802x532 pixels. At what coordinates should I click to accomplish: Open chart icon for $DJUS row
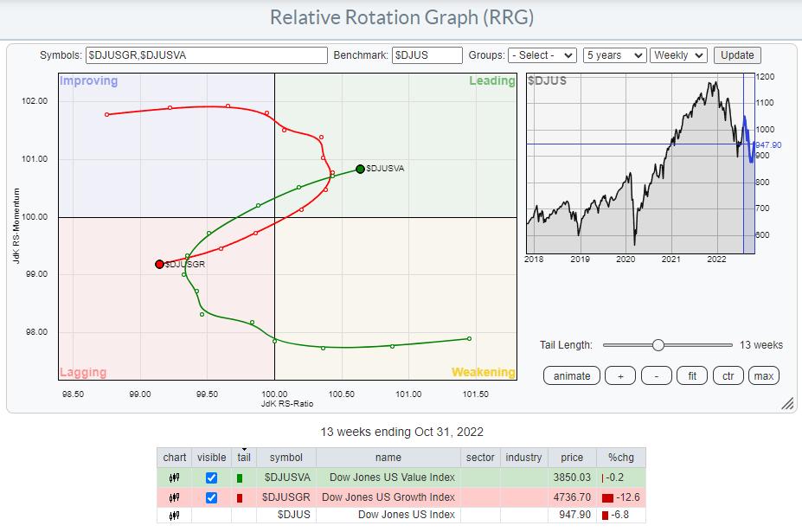[174, 516]
